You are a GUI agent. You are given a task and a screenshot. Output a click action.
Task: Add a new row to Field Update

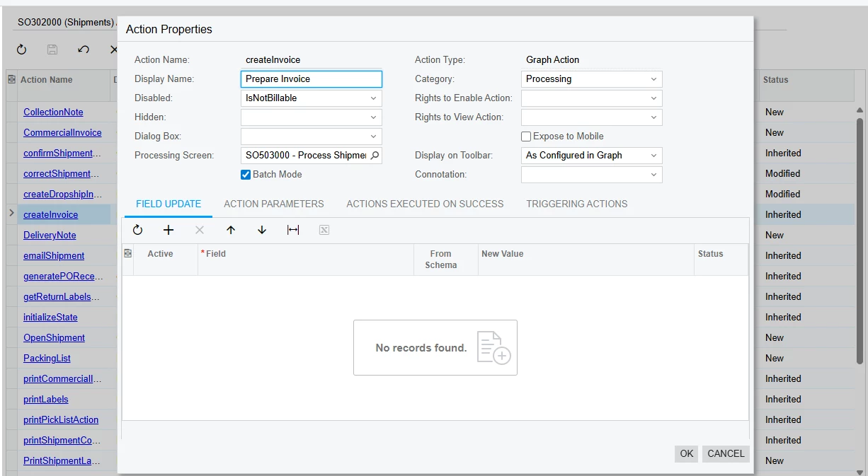[x=168, y=229]
